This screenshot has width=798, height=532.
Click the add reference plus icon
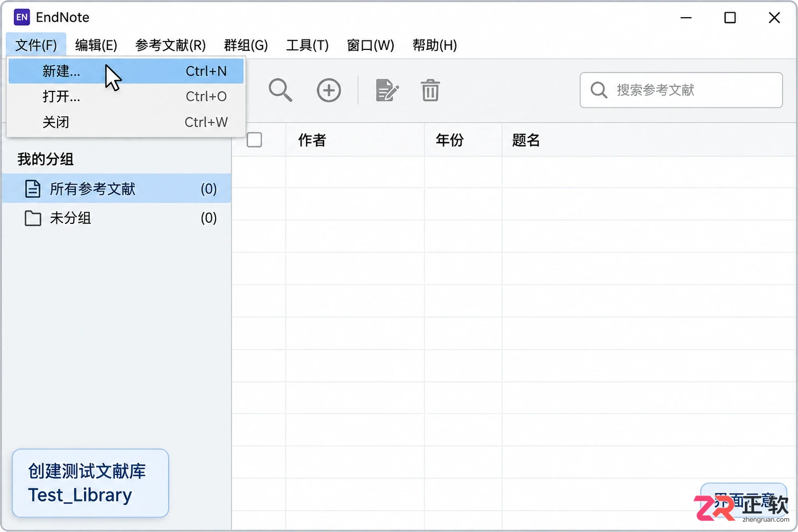(x=329, y=90)
